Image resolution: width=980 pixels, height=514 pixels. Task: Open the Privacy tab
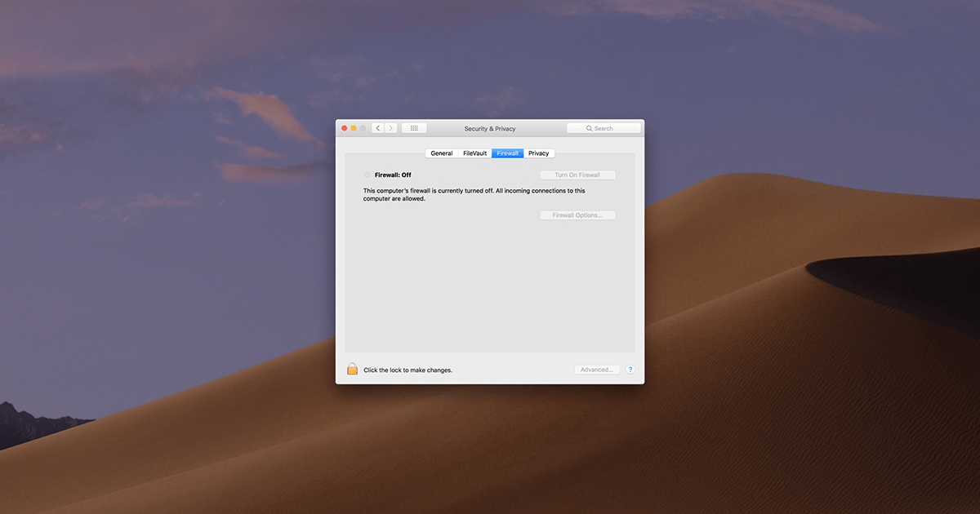tap(539, 153)
